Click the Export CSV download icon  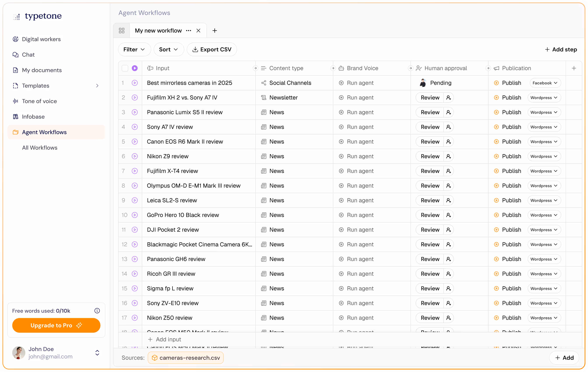coord(195,49)
